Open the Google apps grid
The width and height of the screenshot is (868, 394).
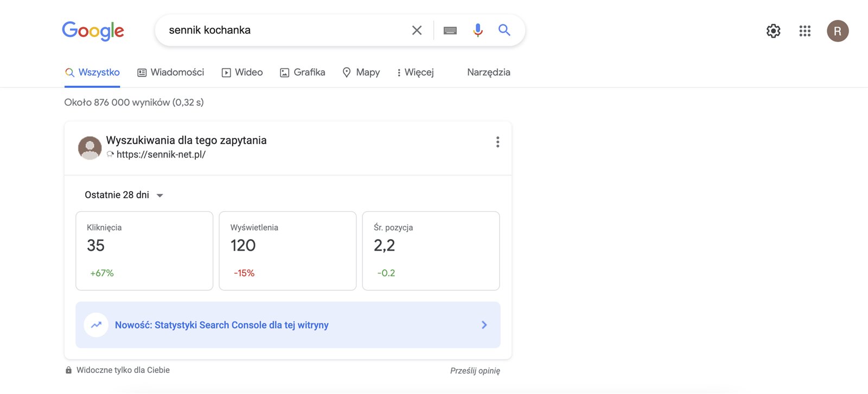(x=805, y=31)
